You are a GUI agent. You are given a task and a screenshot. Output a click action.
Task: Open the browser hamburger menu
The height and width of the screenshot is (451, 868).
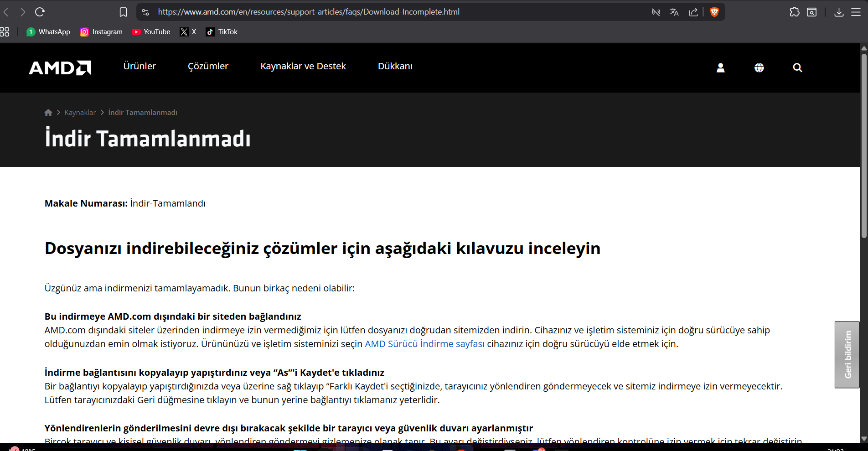pos(856,12)
